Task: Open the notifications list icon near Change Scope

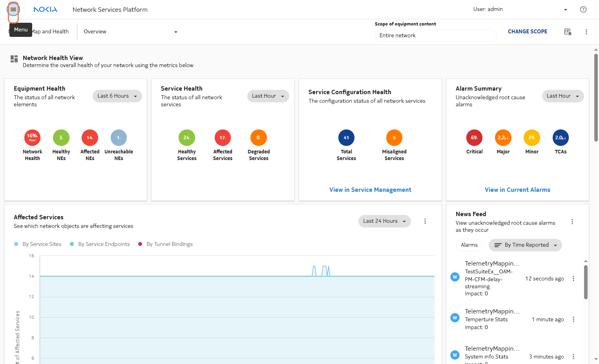Action: 567,32
